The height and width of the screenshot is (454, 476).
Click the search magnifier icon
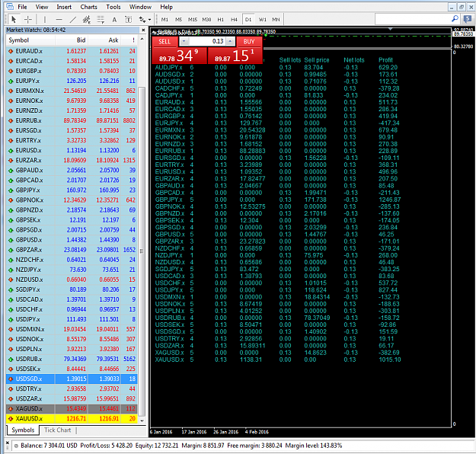point(455,19)
